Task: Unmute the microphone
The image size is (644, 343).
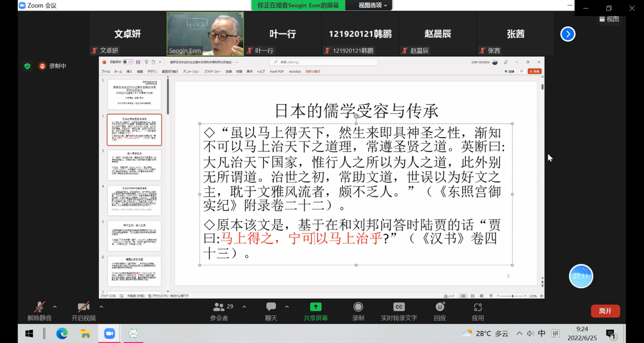Action: [x=40, y=307]
